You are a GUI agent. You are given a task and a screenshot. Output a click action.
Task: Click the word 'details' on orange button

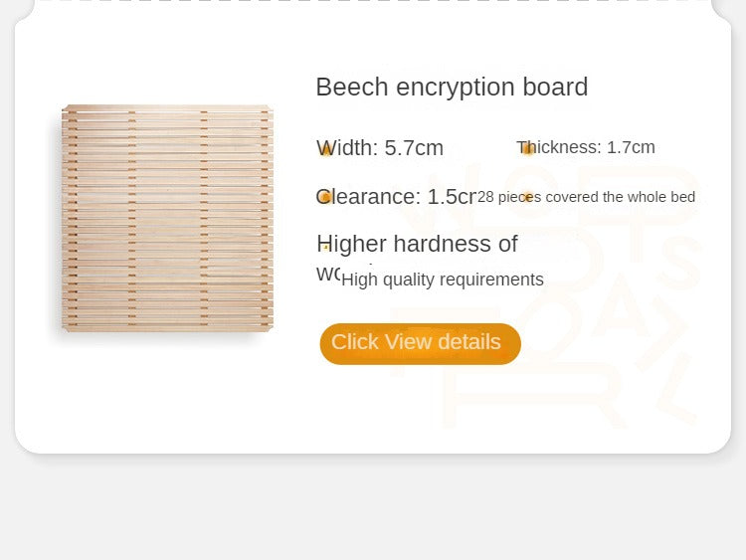[468, 342]
